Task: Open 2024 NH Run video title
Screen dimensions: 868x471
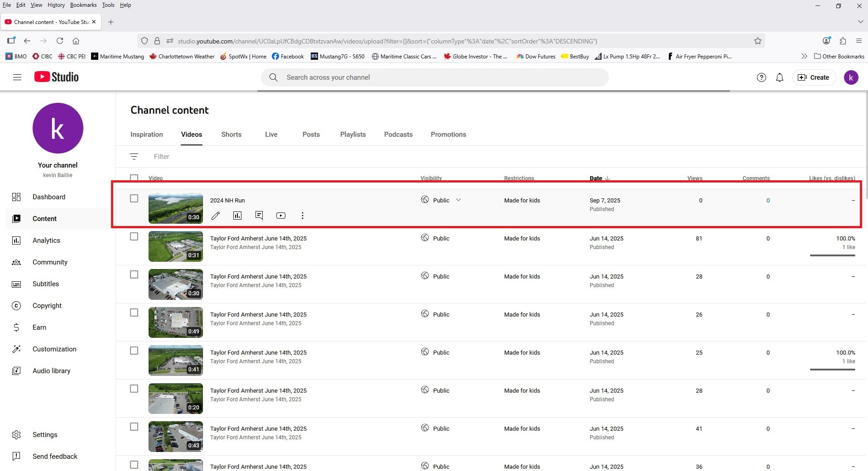Action: tap(227, 200)
